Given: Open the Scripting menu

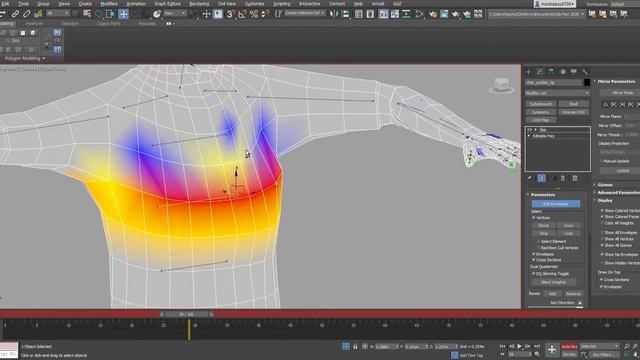Looking at the screenshot, I should [x=282, y=4].
